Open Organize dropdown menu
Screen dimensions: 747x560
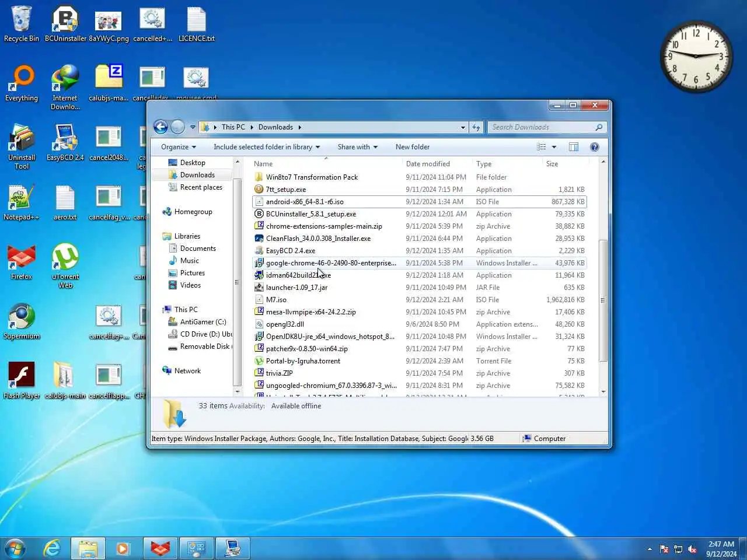click(x=179, y=147)
